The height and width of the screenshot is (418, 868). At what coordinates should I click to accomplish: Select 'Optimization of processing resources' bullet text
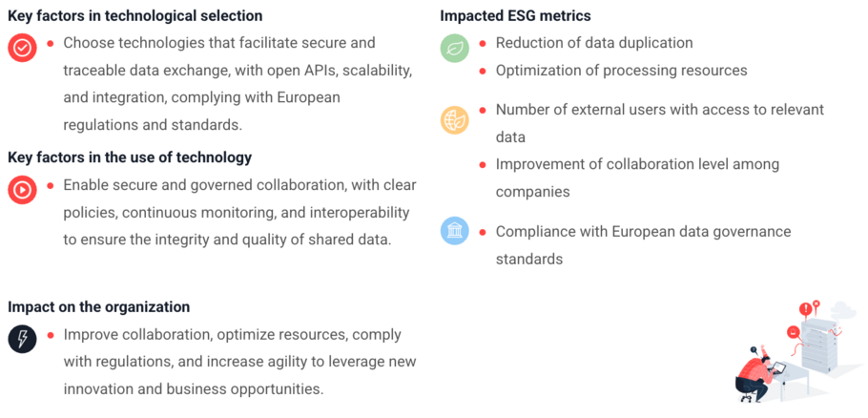(621, 71)
